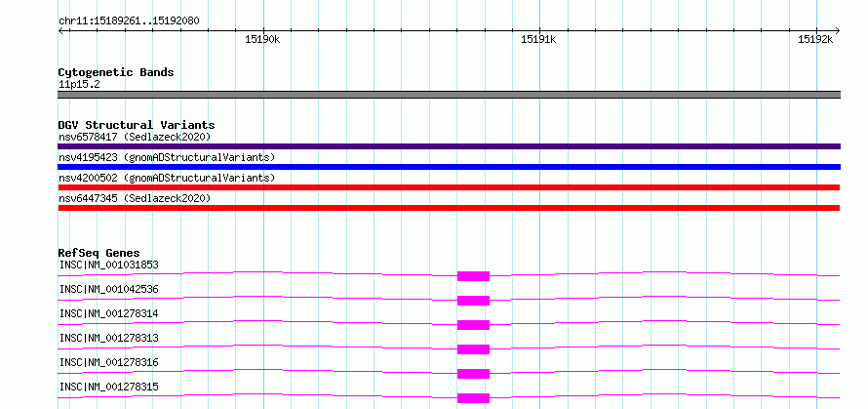Open transcript INSC|NM_001031853 label

click(x=108, y=265)
